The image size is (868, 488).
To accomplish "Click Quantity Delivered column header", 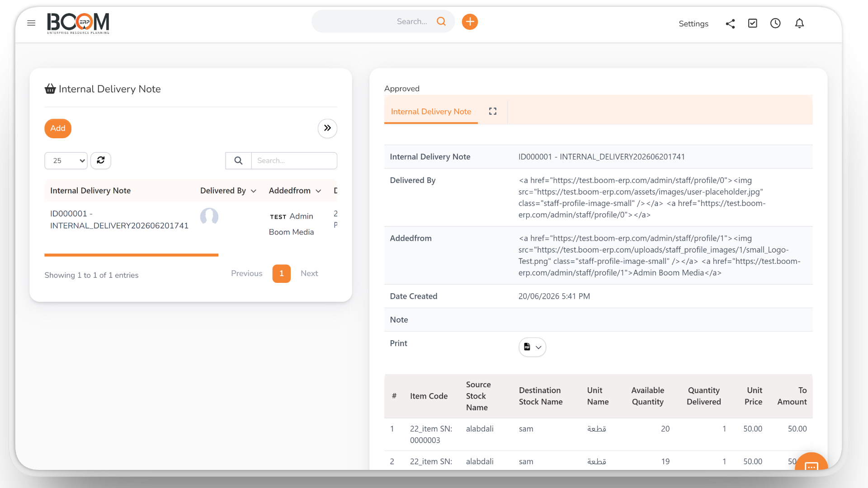I will pyautogui.click(x=703, y=396).
